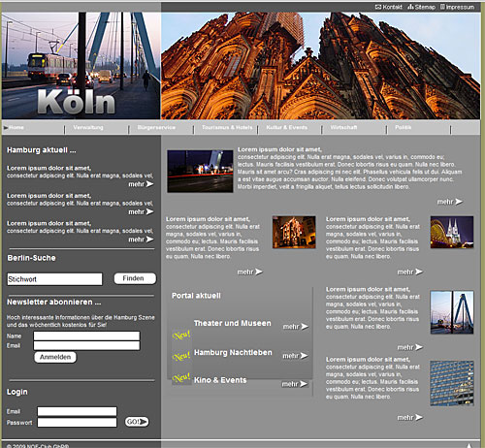Click the Hamburg aktuell heading

click(x=42, y=150)
